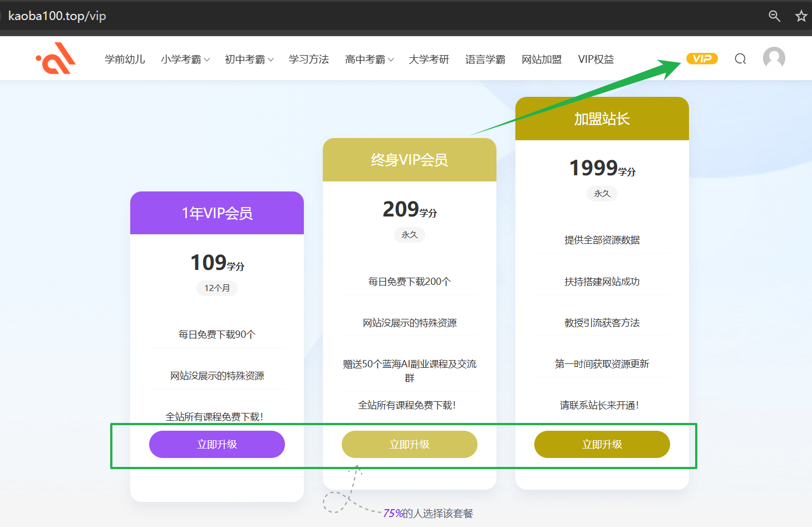
Task: Select 大学考研 in the navigation bar
Action: point(429,60)
